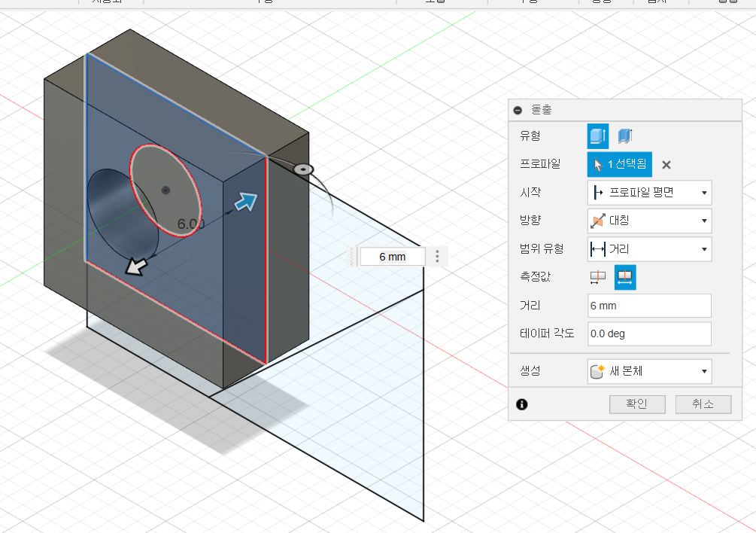Click the white distance manipulator arrow
Image resolution: width=756 pixels, height=533 pixels.
click(x=136, y=266)
